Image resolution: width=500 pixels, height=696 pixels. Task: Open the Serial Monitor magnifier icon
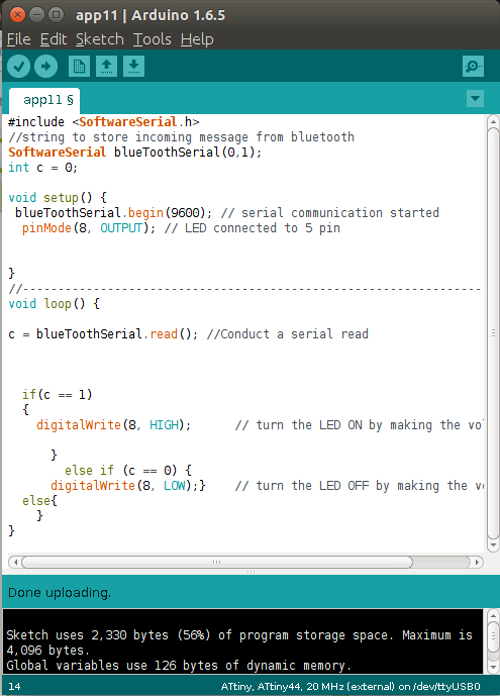point(473,67)
